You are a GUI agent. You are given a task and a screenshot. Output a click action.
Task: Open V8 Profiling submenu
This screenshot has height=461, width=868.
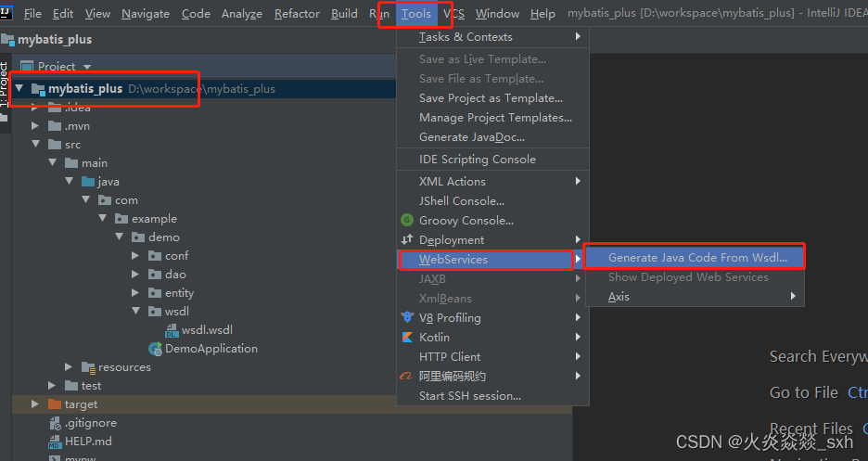pyautogui.click(x=492, y=317)
